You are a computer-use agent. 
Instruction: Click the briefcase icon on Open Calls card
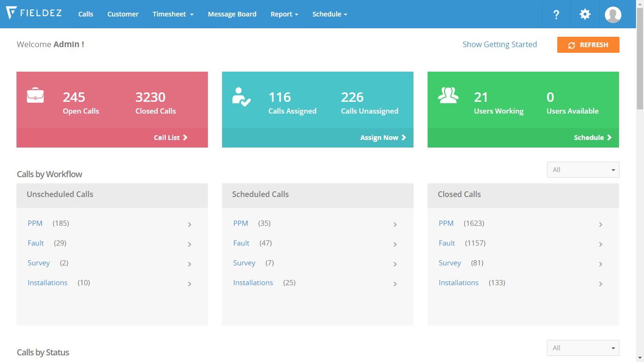36,96
